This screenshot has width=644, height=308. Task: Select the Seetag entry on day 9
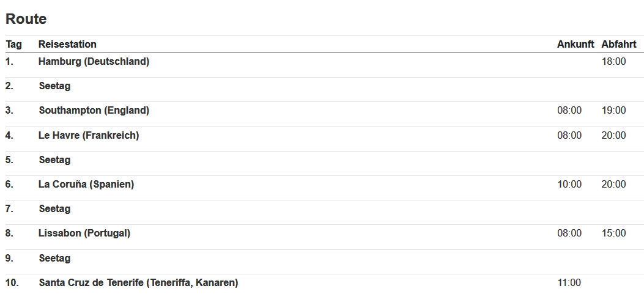click(x=54, y=258)
